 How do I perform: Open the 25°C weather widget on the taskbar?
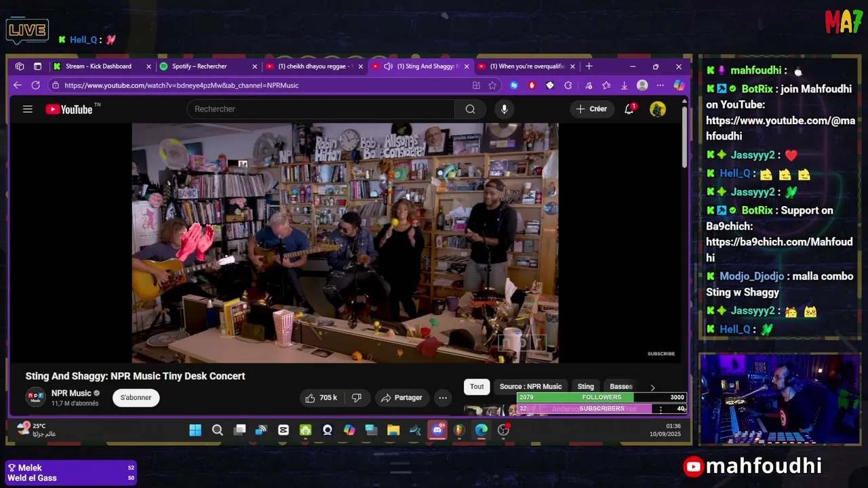[x=37, y=430]
